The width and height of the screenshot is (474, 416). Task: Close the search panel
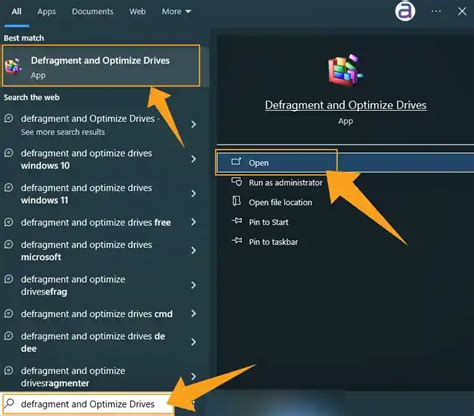(x=462, y=11)
